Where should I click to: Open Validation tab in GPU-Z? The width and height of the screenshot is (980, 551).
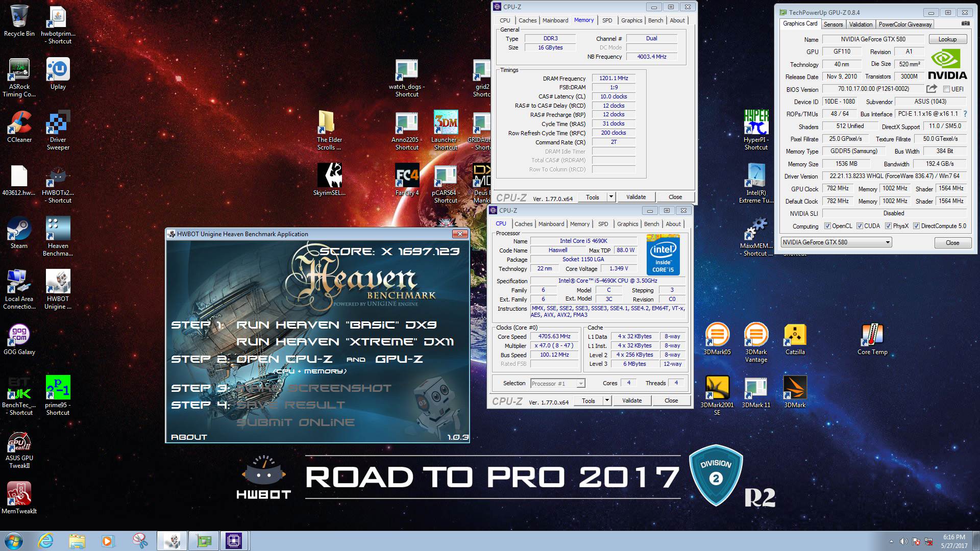click(861, 24)
